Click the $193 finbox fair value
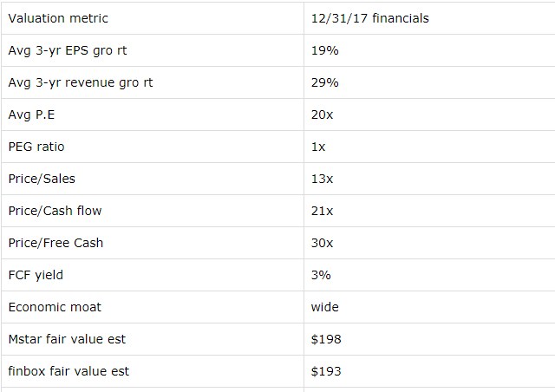The width and height of the screenshot is (555, 392). tap(326, 371)
